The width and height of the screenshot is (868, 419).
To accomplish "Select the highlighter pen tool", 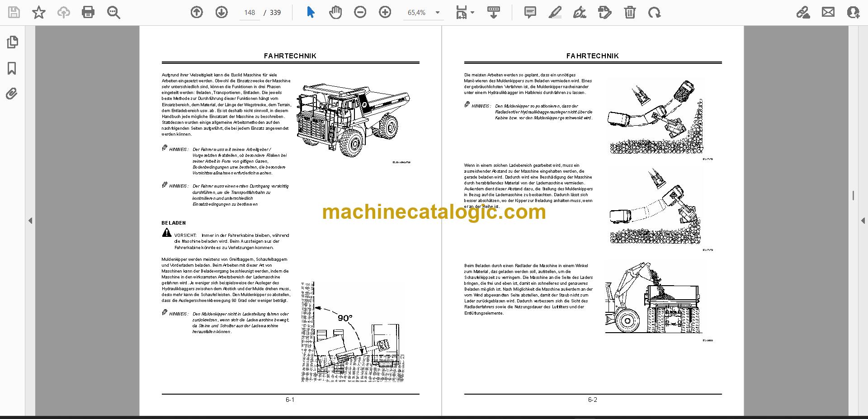I will click(555, 12).
